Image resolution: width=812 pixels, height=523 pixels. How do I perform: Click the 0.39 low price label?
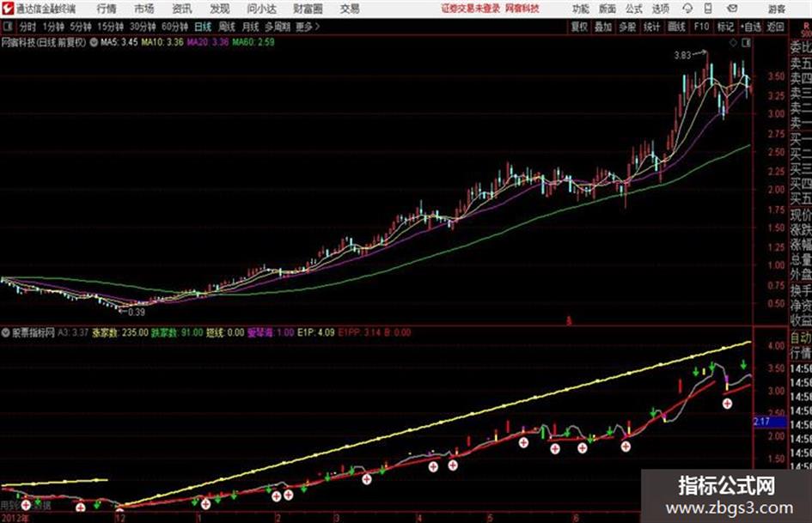click(137, 313)
